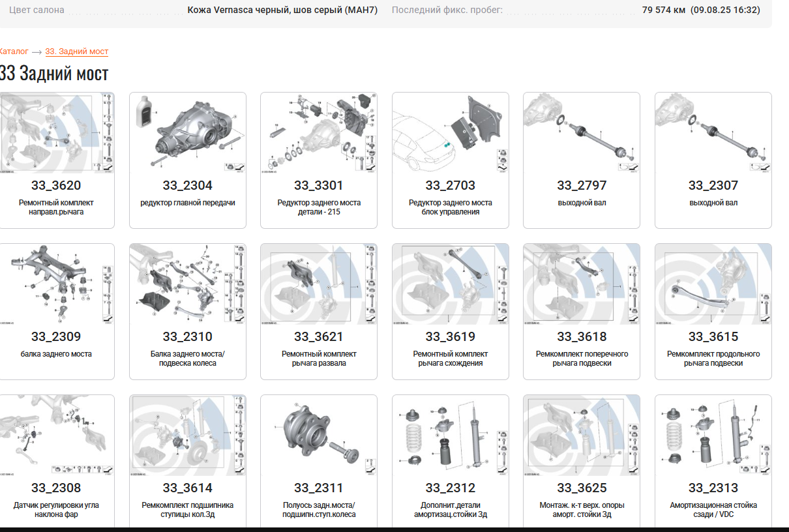Select label Полуось задн.моста/ подшипн.ступ.колеса
This screenshot has width=789, height=532.
coord(319,510)
